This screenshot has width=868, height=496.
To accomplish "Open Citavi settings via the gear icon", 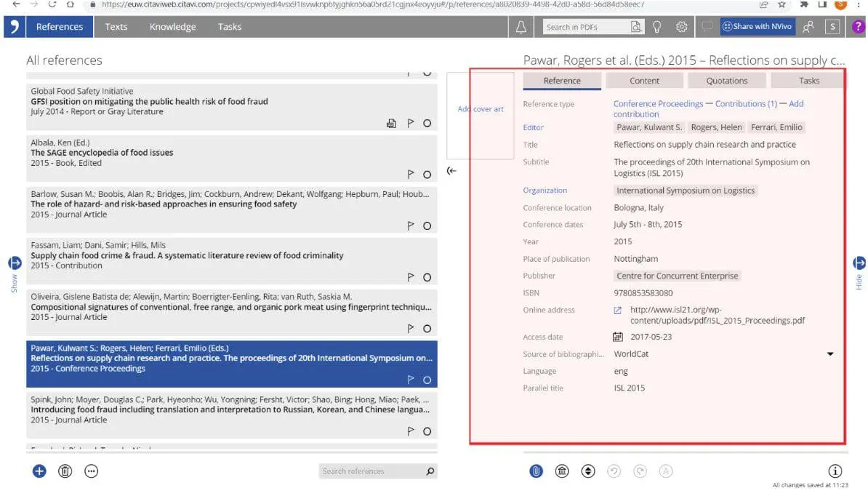I will click(681, 26).
